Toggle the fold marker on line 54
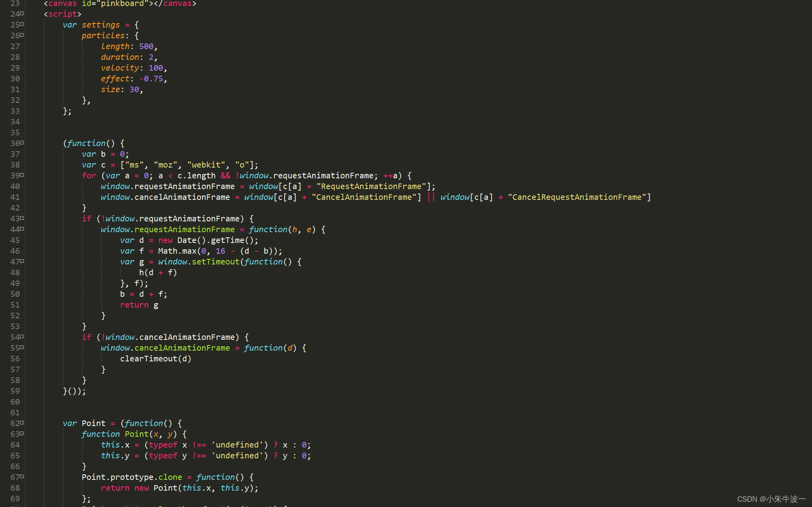 point(22,337)
